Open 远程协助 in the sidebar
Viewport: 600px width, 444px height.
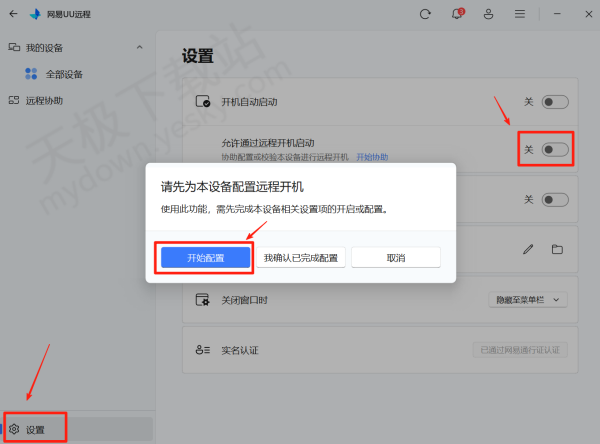coord(46,100)
